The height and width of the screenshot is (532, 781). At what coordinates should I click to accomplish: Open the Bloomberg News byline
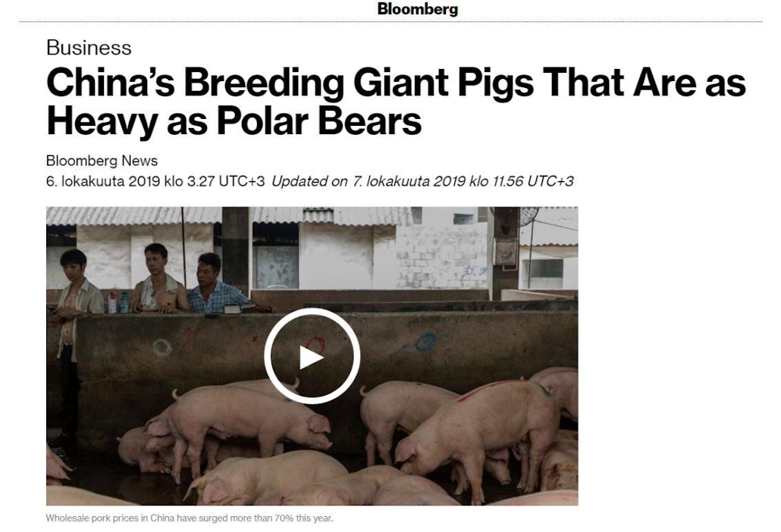coord(102,161)
